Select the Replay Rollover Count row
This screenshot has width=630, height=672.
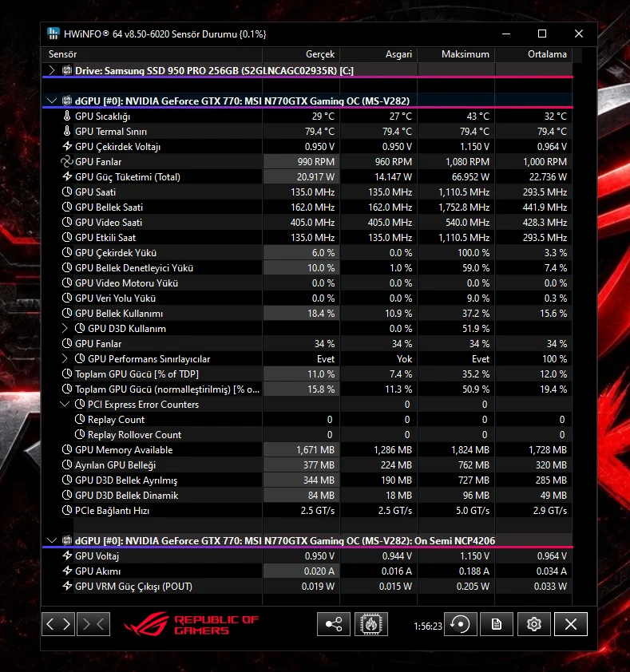coord(307,435)
